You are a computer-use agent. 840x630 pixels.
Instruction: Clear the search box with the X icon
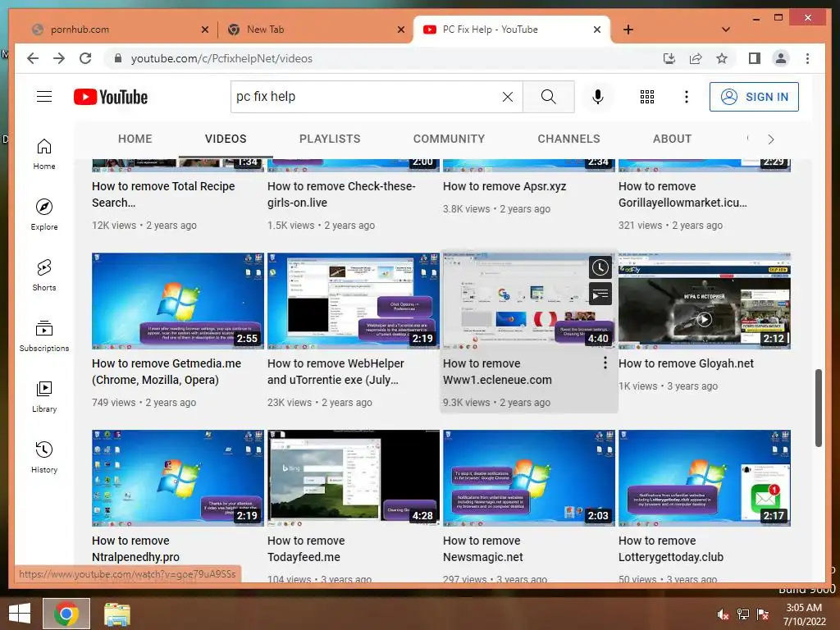pos(507,97)
